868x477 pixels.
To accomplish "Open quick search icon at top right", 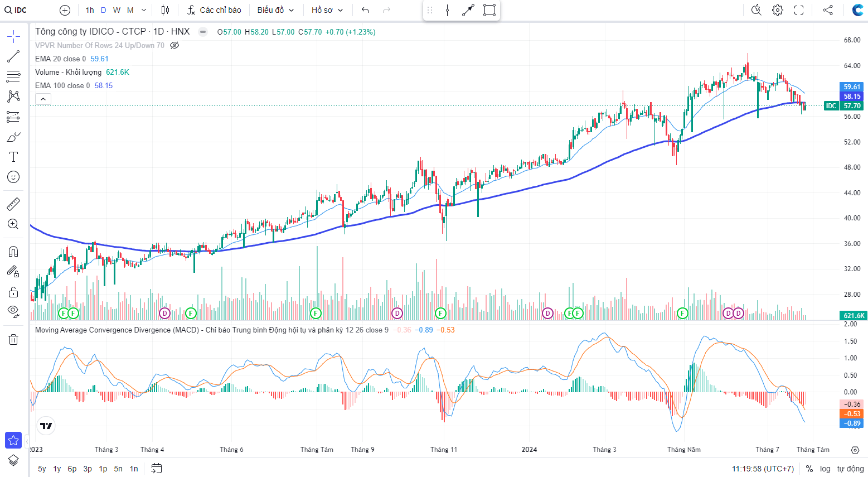I will click(757, 10).
